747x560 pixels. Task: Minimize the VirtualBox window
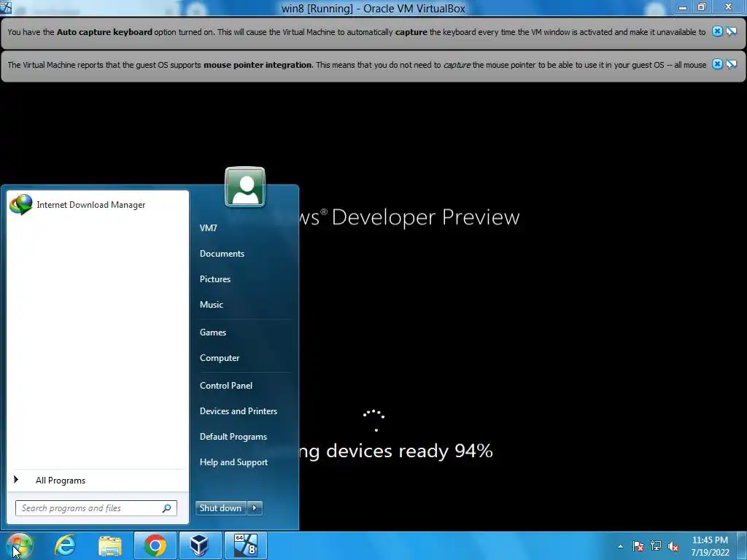pyautogui.click(x=683, y=7)
